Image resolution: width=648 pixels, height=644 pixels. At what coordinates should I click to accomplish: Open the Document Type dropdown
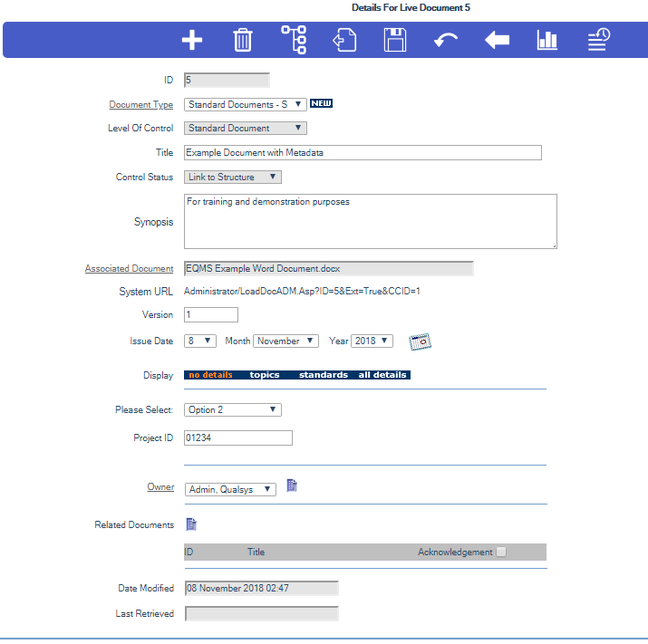(x=246, y=104)
